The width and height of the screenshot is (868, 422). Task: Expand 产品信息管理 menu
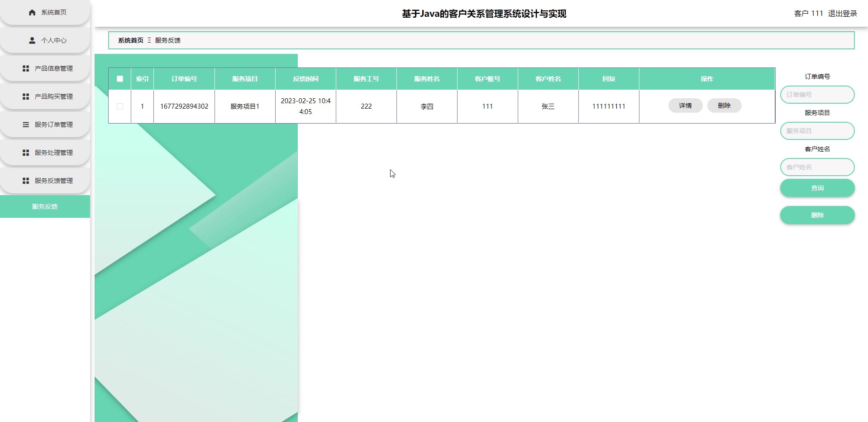click(x=45, y=68)
